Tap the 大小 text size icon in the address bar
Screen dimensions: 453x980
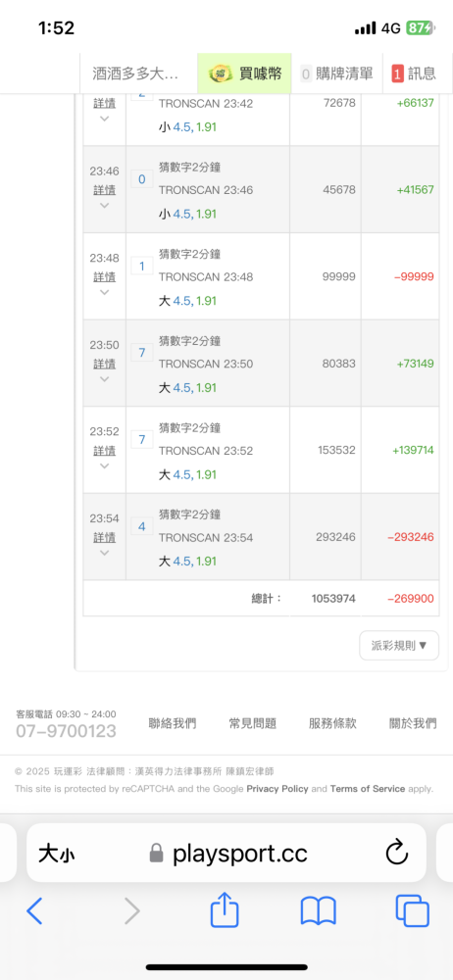click(x=56, y=854)
